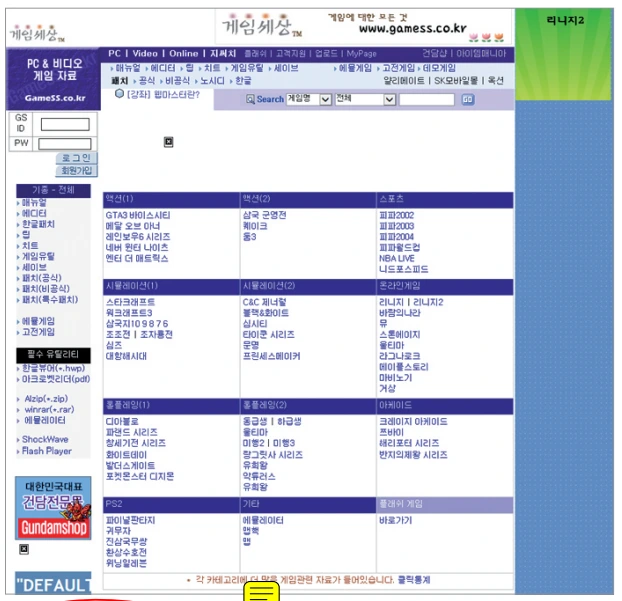Viewport: 622px width, 601px height.
Task: Open NBA LIVE link
Action: coord(397,259)
